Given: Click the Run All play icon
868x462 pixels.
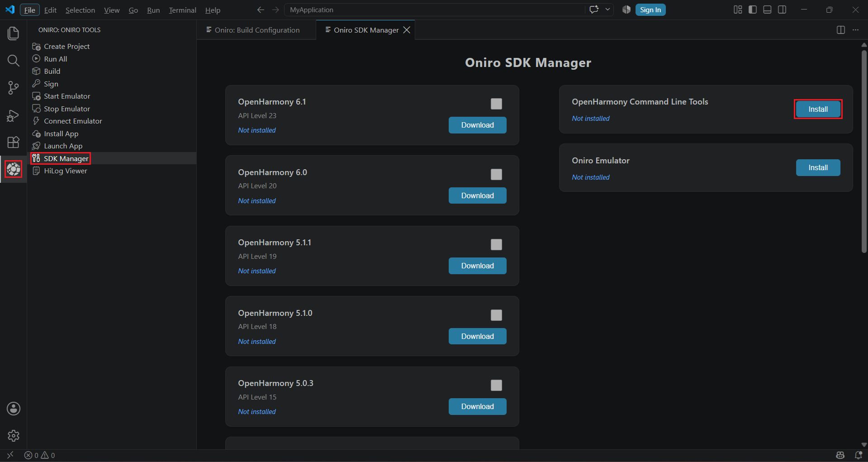Looking at the screenshot, I should click(37, 59).
